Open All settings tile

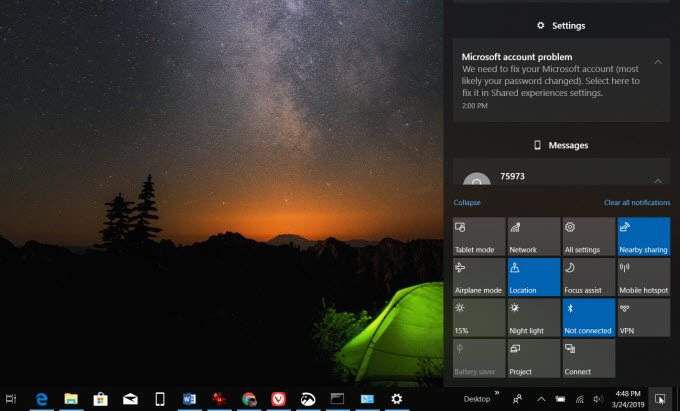[588, 237]
